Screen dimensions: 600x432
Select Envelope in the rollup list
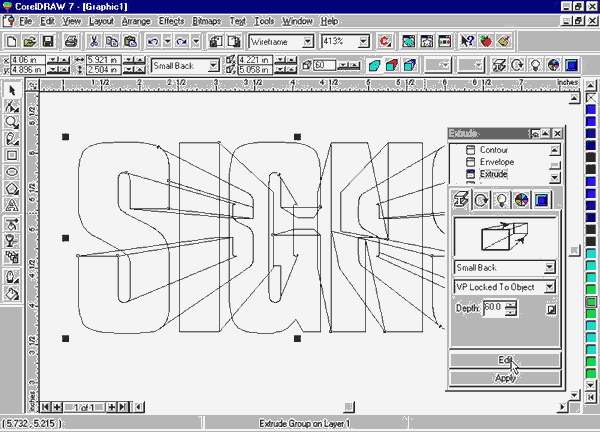[x=497, y=162]
